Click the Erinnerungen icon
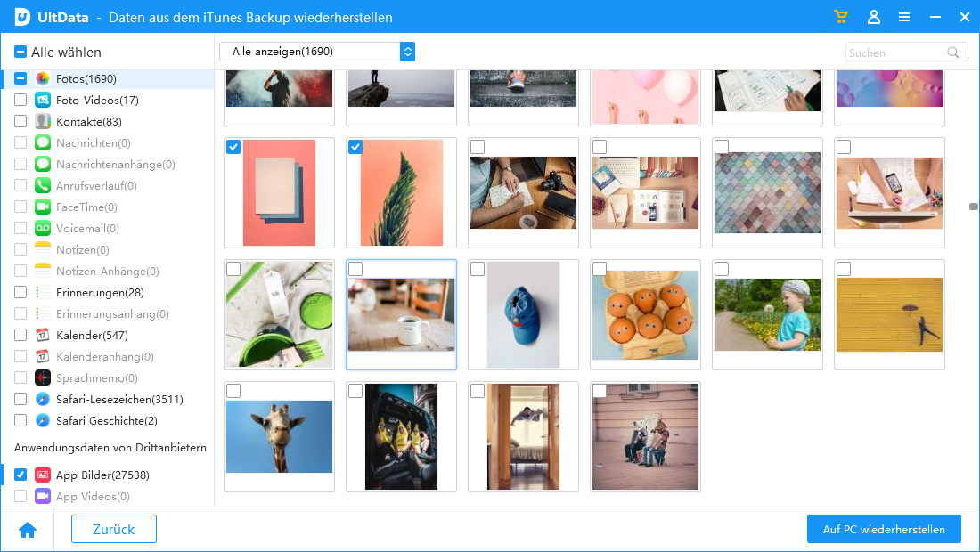The height and width of the screenshot is (552, 980). pyautogui.click(x=43, y=292)
